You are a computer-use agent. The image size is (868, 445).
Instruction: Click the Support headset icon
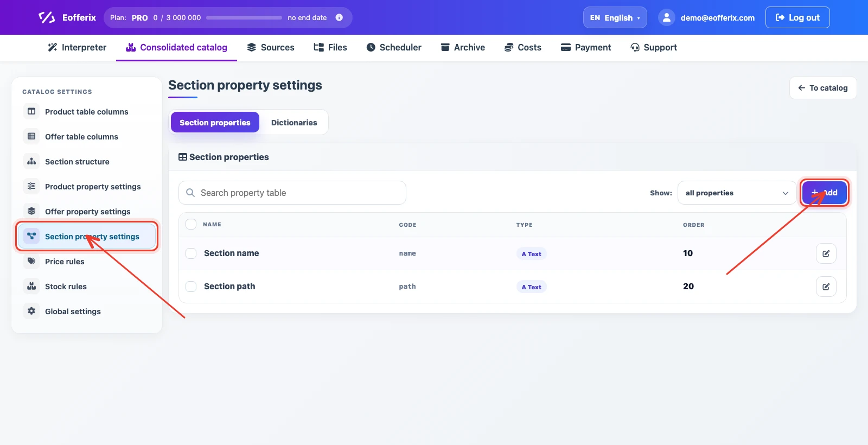click(635, 47)
